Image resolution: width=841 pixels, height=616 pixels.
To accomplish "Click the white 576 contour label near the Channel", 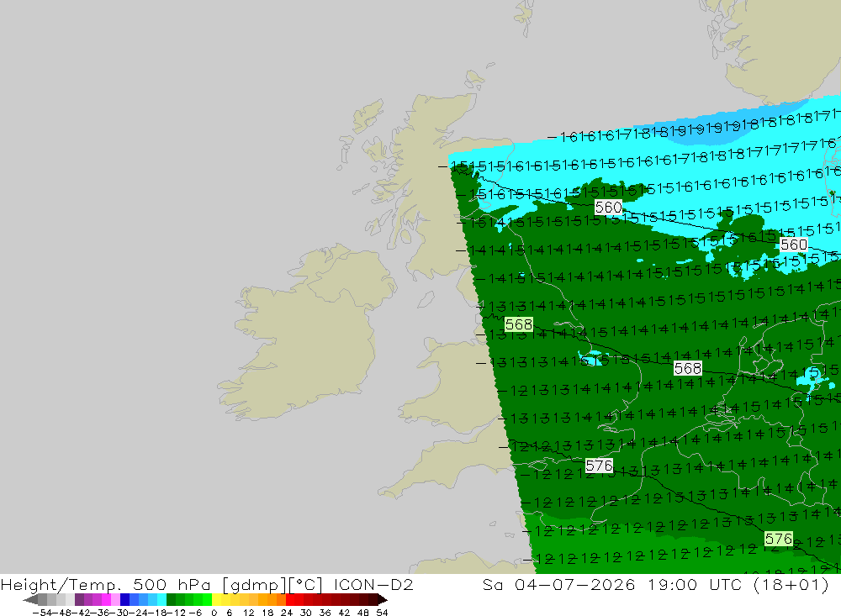I will coord(599,466).
